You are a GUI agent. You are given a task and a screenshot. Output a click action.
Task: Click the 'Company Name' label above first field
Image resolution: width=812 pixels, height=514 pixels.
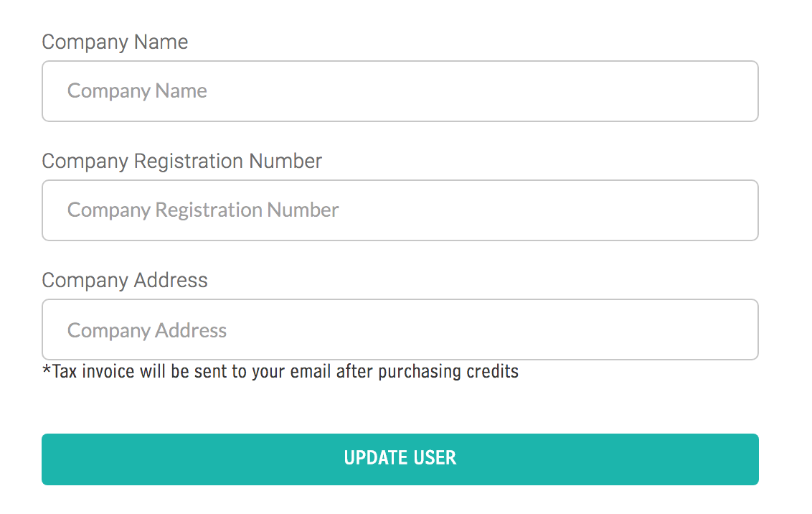tap(115, 42)
